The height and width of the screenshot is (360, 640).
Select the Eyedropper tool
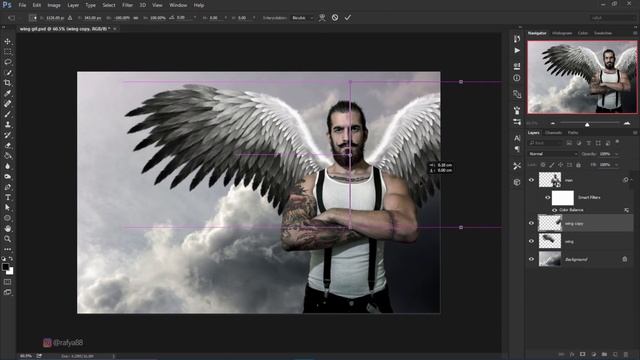(7, 93)
